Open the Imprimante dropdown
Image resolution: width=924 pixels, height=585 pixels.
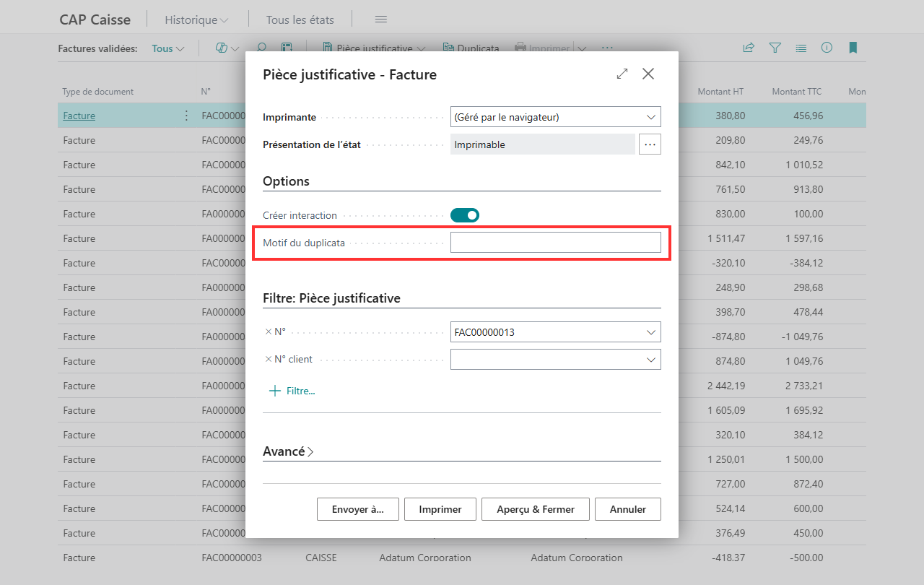click(x=556, y=116)
